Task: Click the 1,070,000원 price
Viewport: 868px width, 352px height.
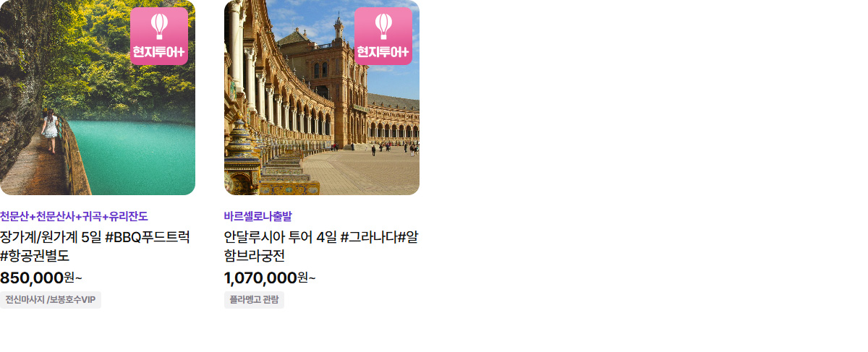Action: point(270,278)
